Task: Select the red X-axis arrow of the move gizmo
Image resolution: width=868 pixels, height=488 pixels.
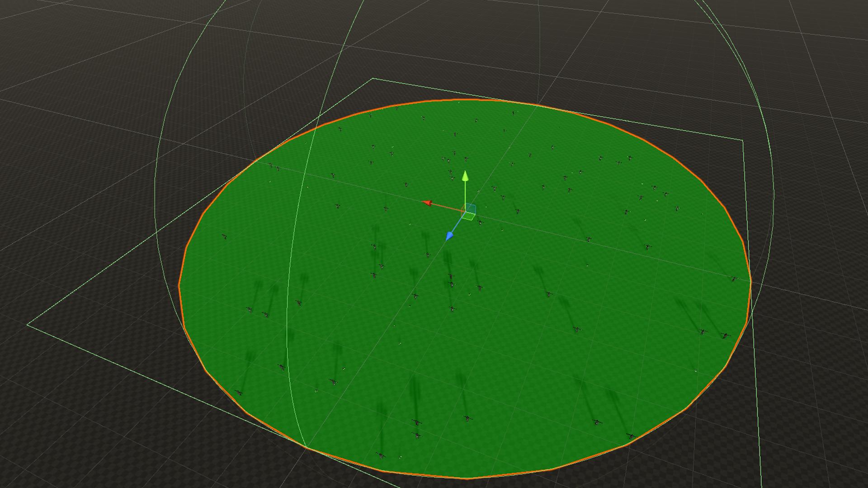Action: coord(427,203)
